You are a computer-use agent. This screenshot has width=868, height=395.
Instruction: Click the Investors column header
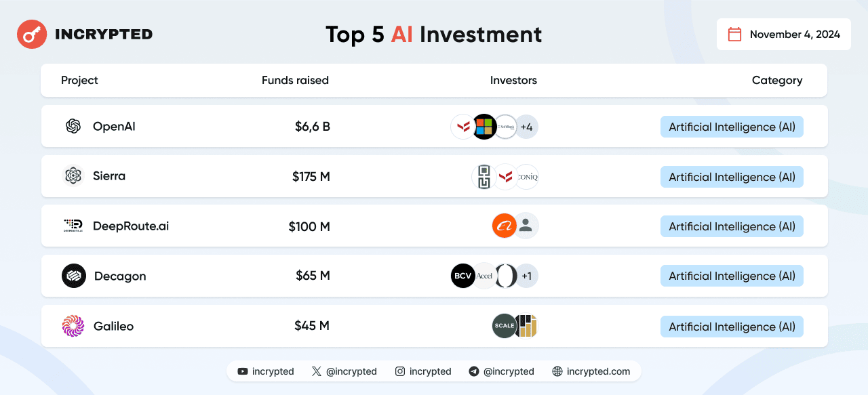(513, 81)
